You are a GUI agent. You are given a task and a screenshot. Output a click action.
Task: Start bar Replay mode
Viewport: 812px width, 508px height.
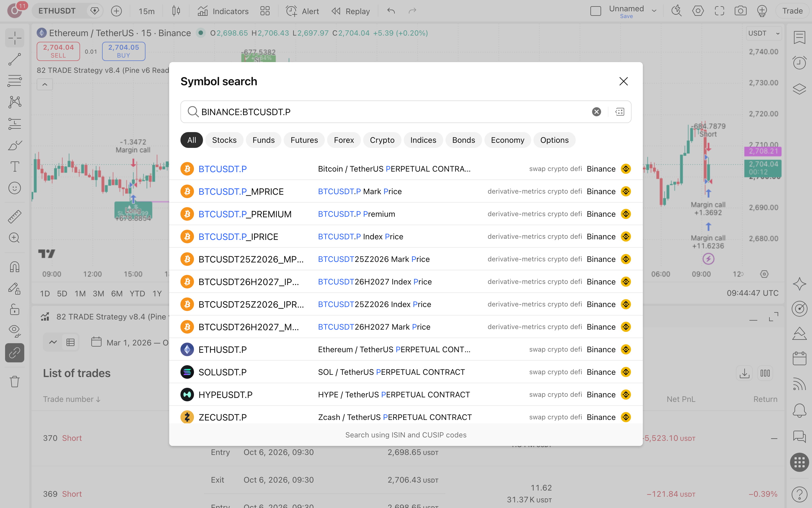(x=351, y=11)
